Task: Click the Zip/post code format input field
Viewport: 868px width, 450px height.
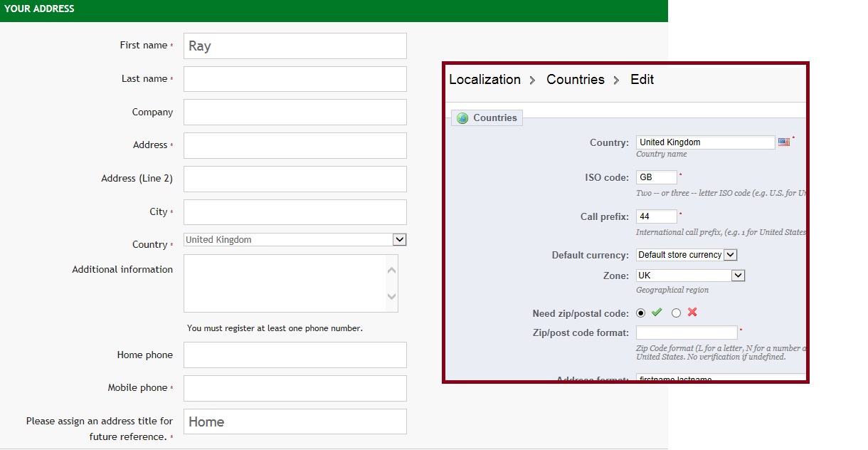Action: [687, 333]
